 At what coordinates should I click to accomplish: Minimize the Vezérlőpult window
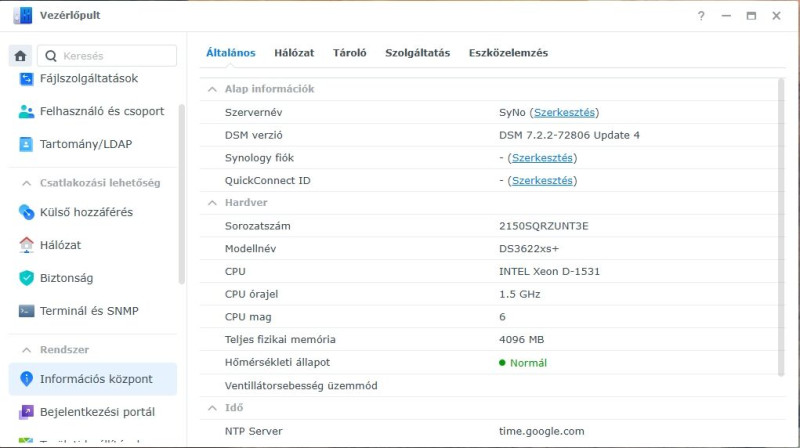point(726,16)
